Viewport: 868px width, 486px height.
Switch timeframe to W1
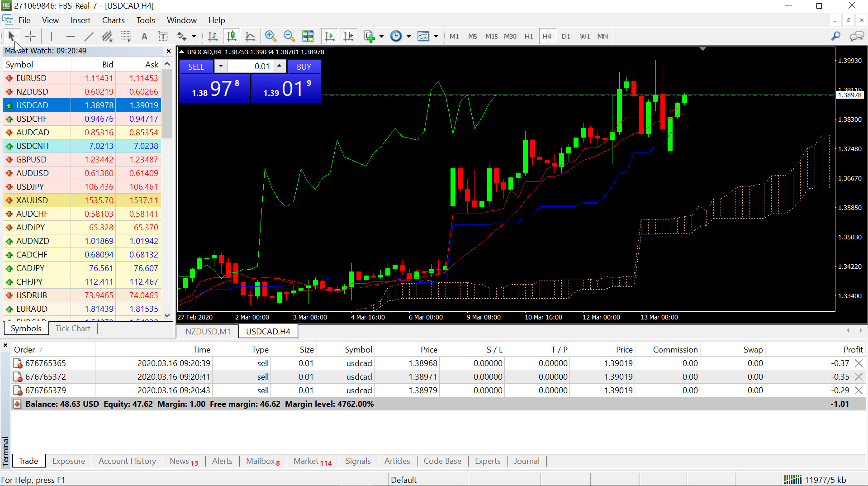pos(584,36)
